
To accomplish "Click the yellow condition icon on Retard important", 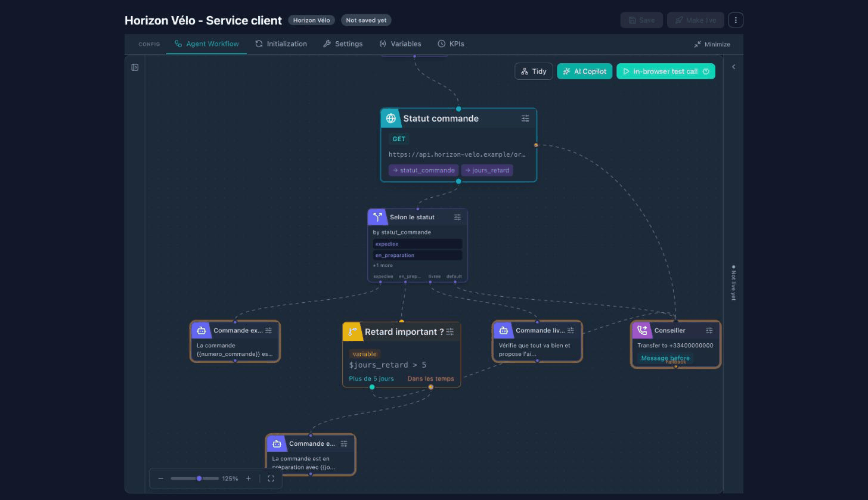I will 352,332.
